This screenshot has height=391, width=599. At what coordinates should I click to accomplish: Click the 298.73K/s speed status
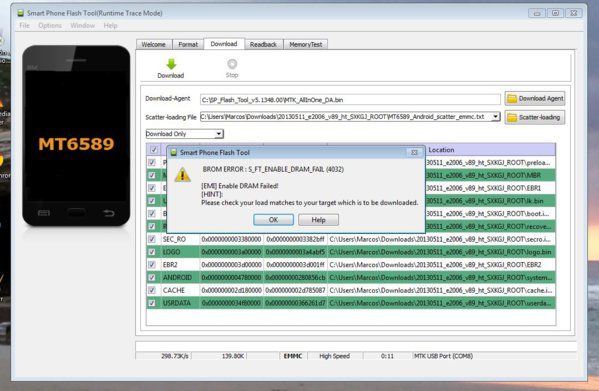pos(175,356)
